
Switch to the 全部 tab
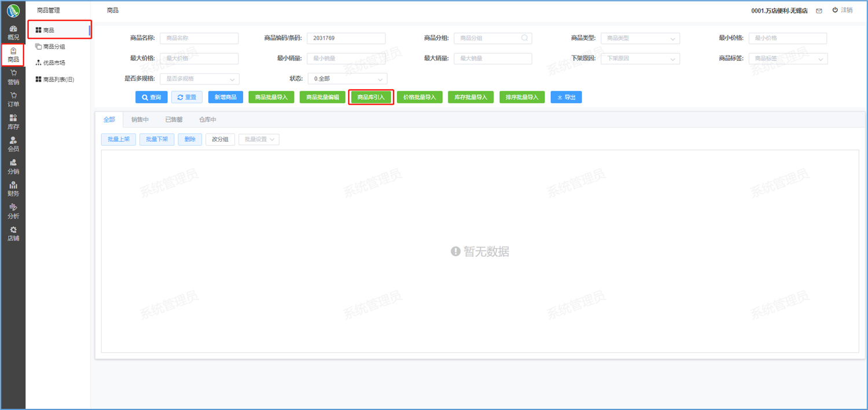(109, 120)
